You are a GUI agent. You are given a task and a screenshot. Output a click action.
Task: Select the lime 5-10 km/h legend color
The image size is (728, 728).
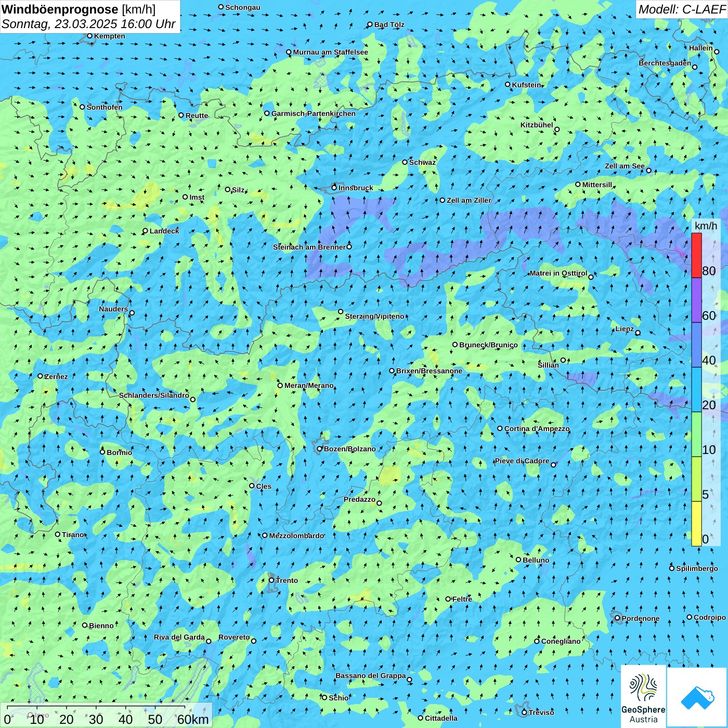(x=696, y=479)
